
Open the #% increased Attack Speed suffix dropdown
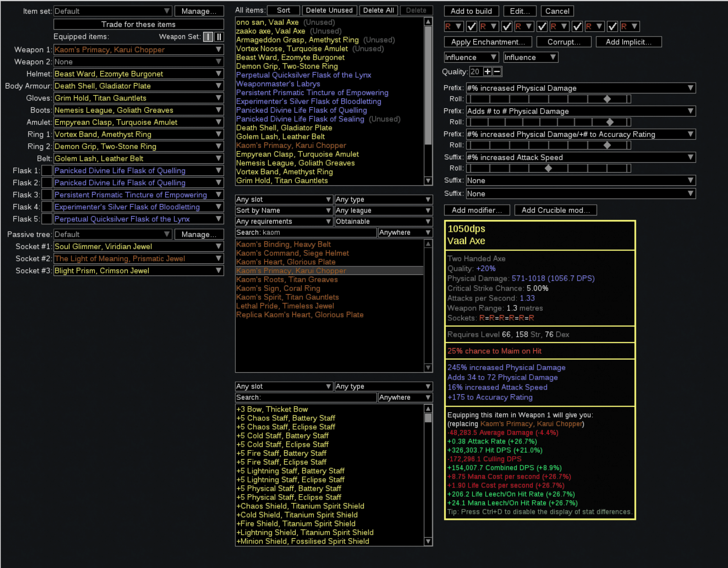coord(581,157)
